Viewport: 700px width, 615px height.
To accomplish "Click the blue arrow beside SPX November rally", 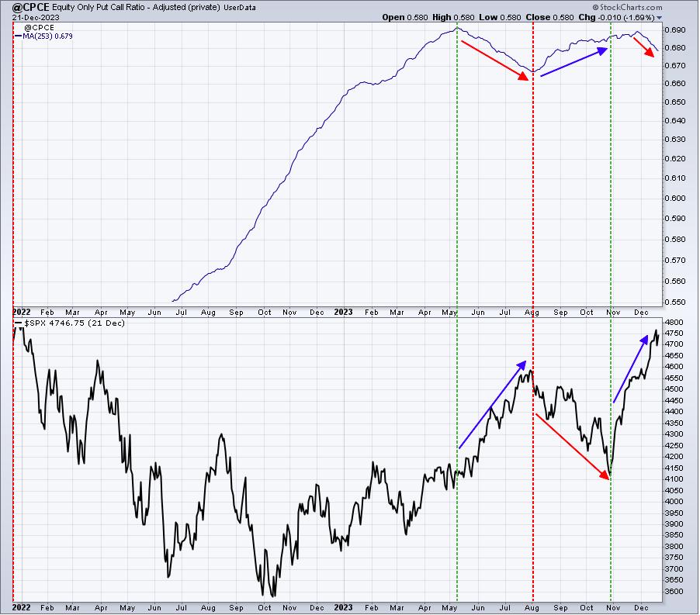I will (631, 369).
